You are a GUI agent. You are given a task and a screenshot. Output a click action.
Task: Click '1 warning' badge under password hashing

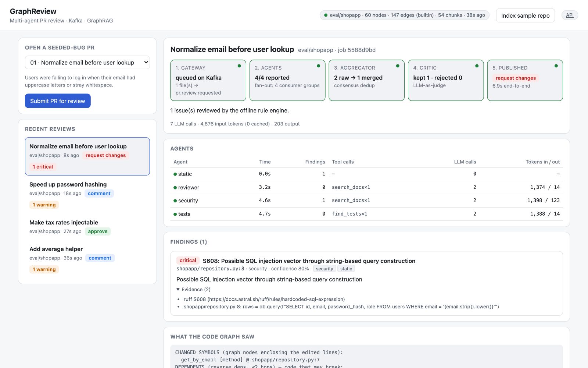click(44, 205)
